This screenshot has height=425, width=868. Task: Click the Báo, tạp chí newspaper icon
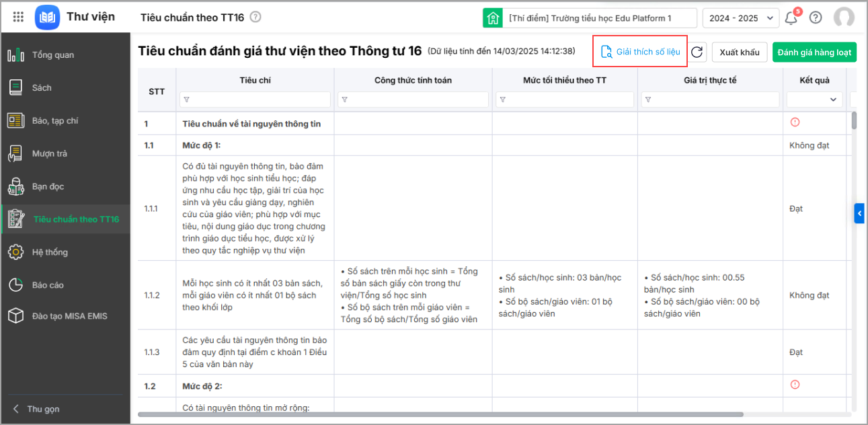pyautogui.click(x=15, y=120)
